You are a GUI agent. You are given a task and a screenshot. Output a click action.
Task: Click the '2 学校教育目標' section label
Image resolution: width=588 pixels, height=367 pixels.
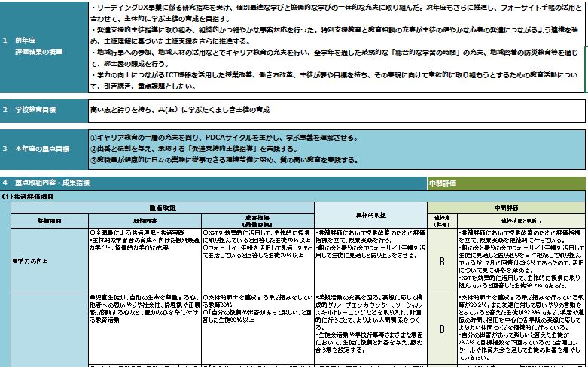pos(41,110)
